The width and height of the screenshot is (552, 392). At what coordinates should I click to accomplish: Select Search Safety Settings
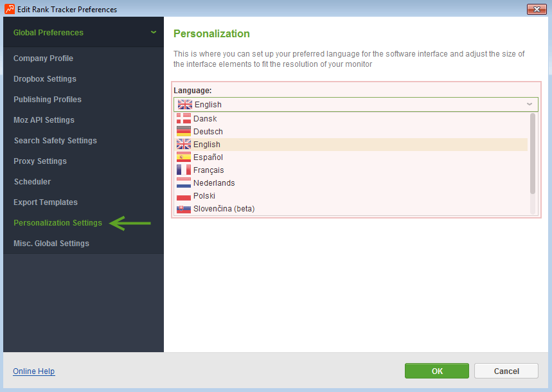tap(55, 141)
